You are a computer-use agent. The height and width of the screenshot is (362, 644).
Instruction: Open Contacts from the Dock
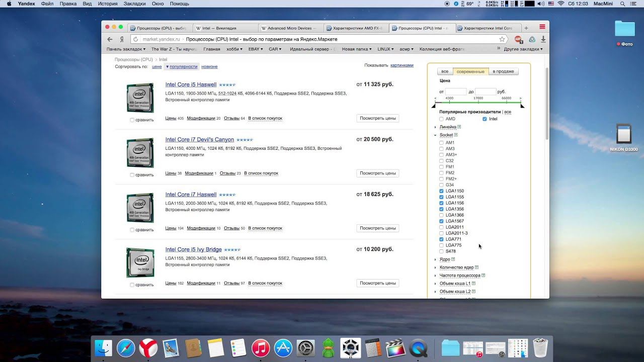point(193,348)
